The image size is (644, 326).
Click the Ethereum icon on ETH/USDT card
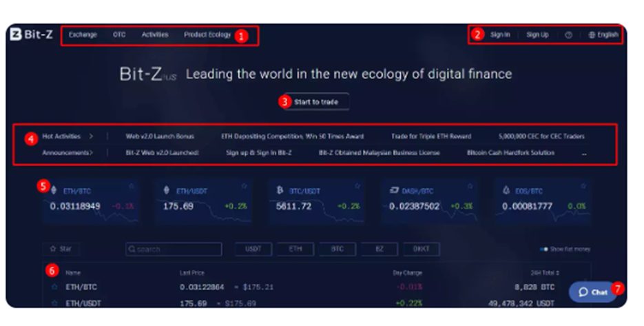(x=167, y=190)
